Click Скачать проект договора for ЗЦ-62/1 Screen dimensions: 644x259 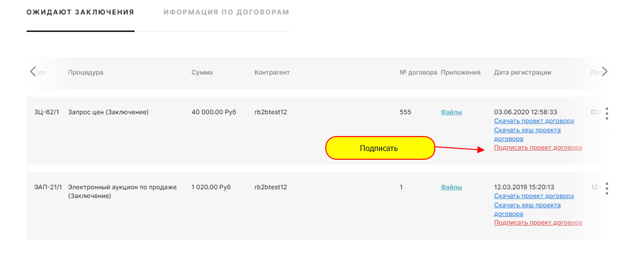(x=534, y=121)
